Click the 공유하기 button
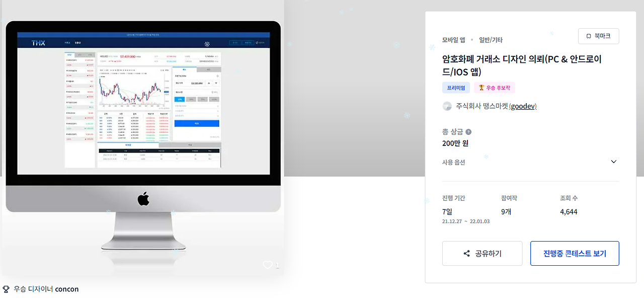The image size is (644, 303). click(x=482, y=254)
